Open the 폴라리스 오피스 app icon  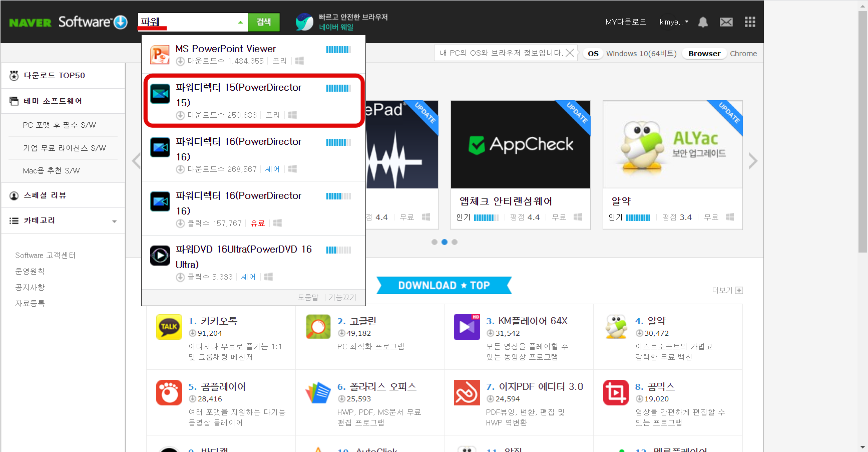click(318, 392)
